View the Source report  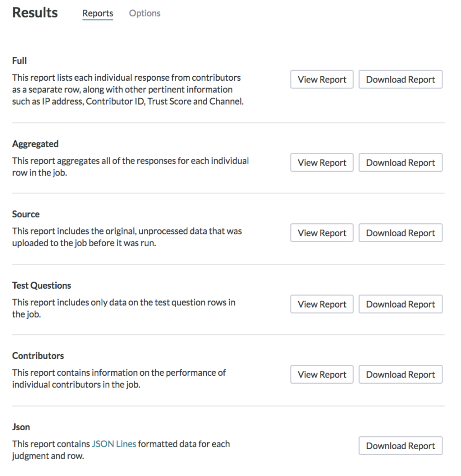click(322, 233)
